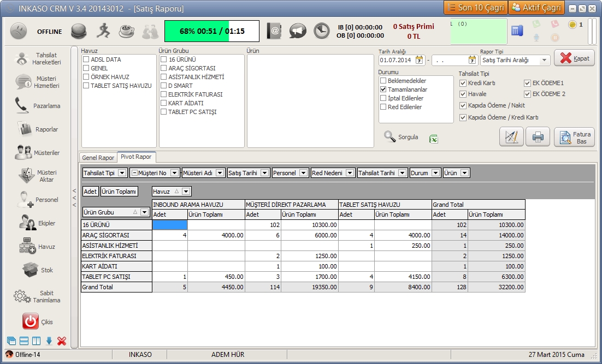This screenshot has height=364, width=602.
Task: Open Sabit Tanımlama in sidebar
Action: coord(38,296)
